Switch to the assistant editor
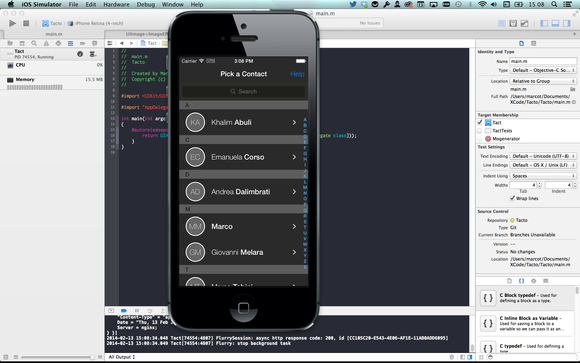The height and width of the screenshot is (363, 580). click(513, 23)
